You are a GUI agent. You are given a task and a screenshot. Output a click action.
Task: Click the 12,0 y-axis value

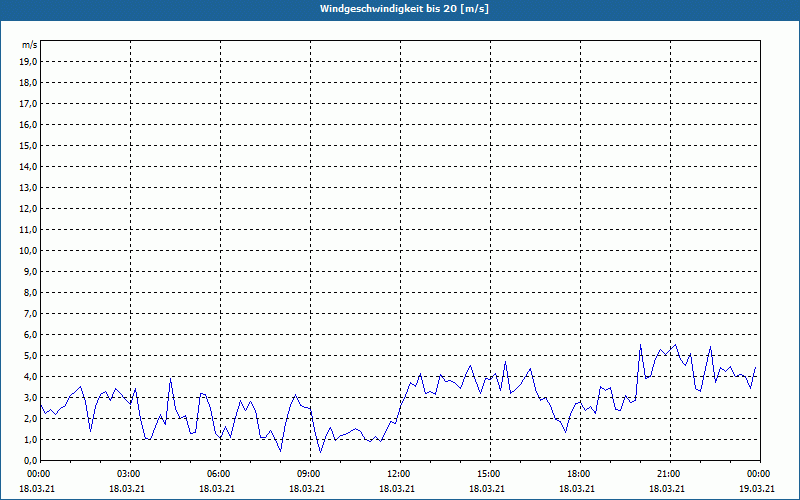28,209
